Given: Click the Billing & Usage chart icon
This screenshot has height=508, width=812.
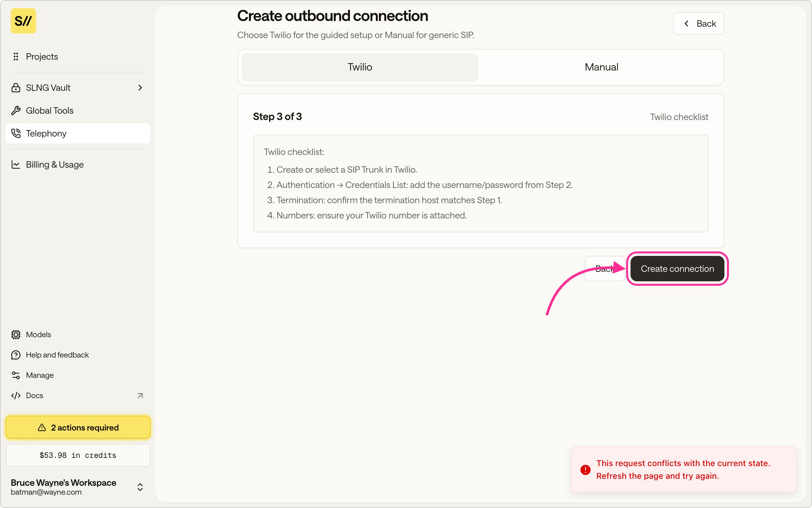Looking at the screenshot, I should coord(16,165).
